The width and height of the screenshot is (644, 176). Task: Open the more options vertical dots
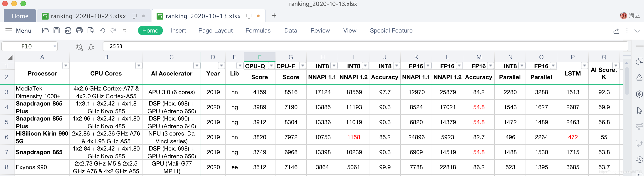coord(627,30)
